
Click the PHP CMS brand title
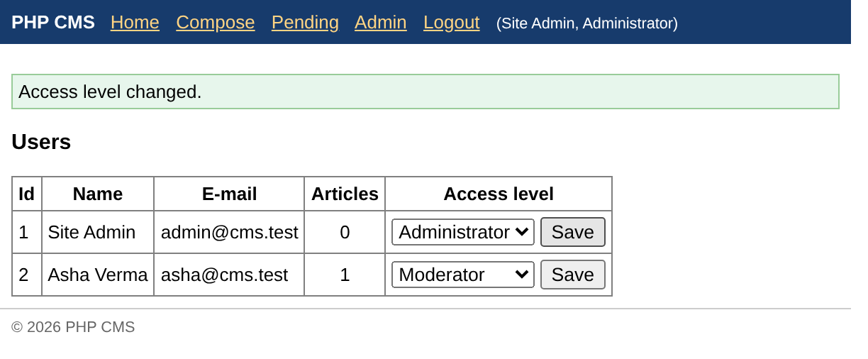coord(53,23)
